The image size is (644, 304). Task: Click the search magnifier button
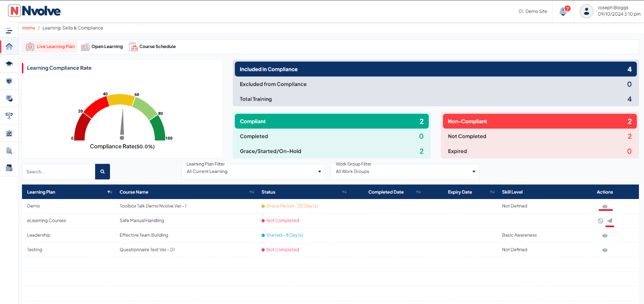pyautogui.click(x=102, y=172)
